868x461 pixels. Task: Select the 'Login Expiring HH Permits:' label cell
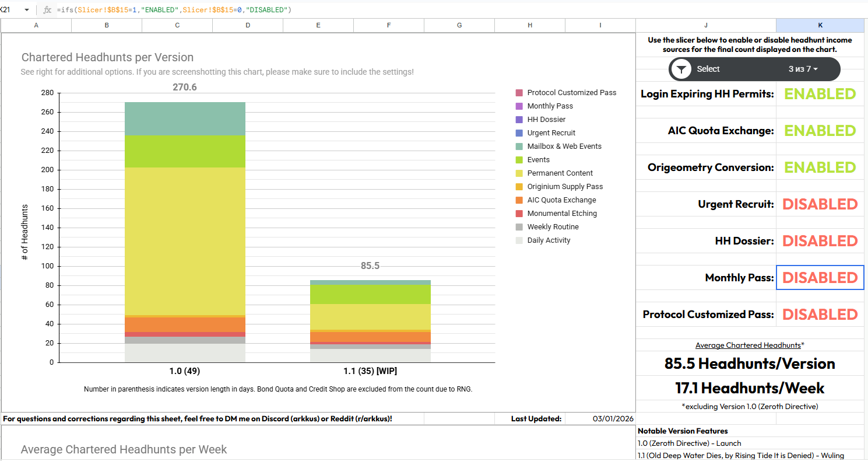(x=706, y=94)
